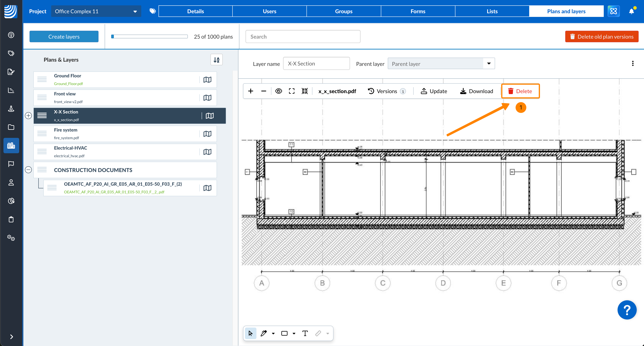Click the Create layers button

(64, 36)
